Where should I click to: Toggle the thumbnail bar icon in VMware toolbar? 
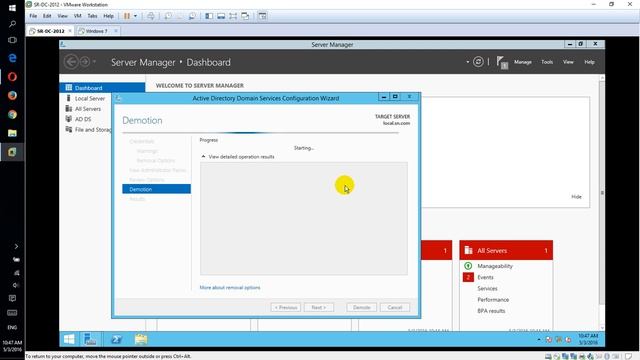[221, 16]
